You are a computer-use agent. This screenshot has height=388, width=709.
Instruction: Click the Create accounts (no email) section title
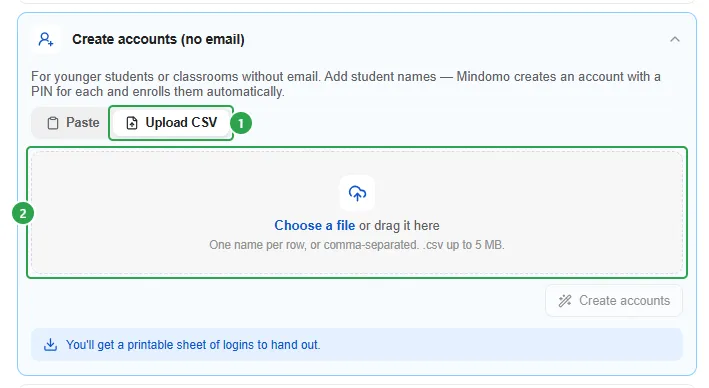point(158,39)
